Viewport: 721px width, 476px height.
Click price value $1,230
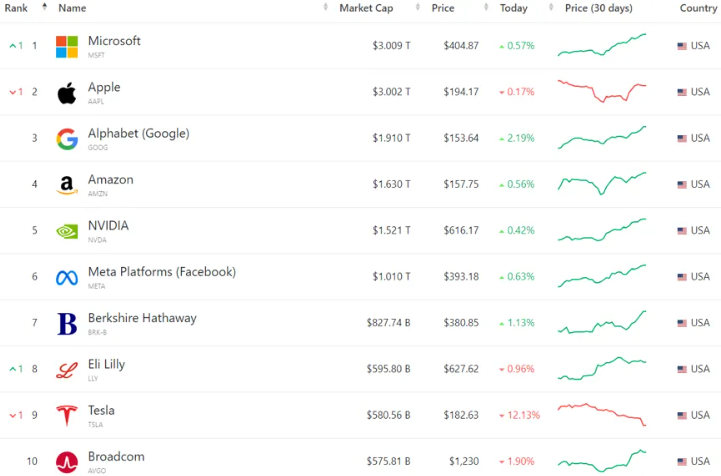click(x=464, y=461)
